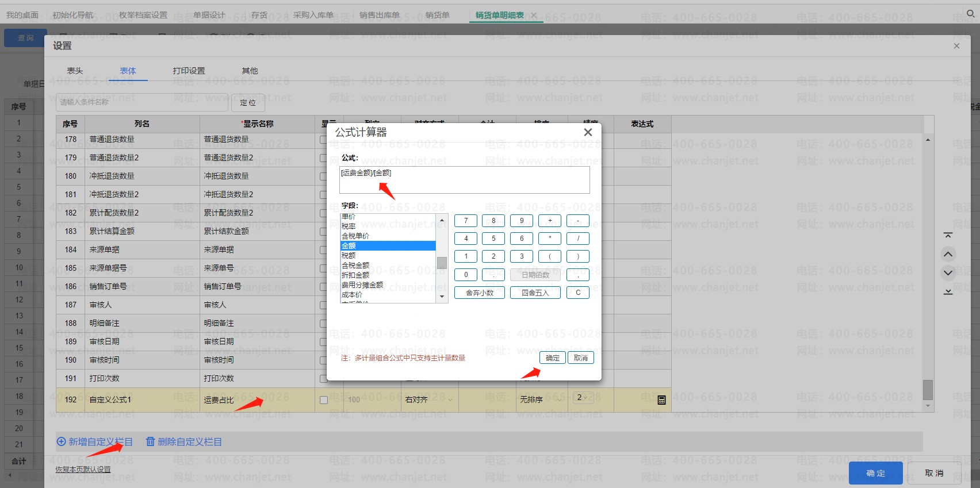The width and height of the screenshot is (980, 488).
Task: Insert a comma in formula
Action: (578, 275)
